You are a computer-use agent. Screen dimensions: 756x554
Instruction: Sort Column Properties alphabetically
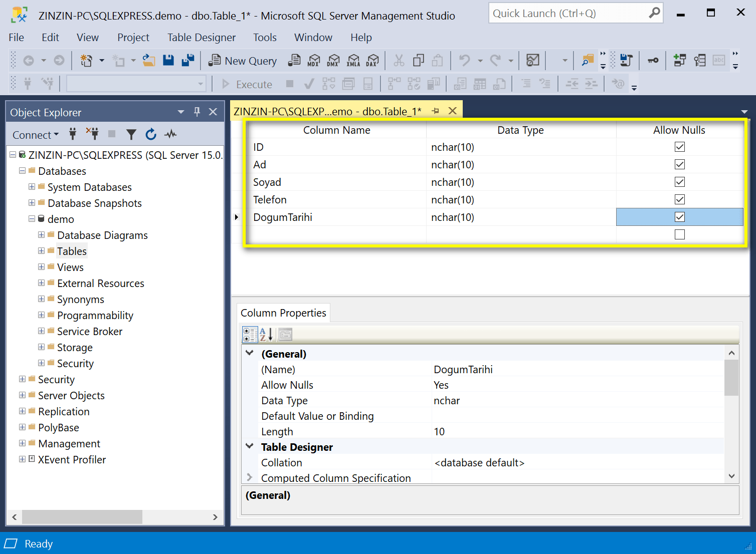pos(266,334)
